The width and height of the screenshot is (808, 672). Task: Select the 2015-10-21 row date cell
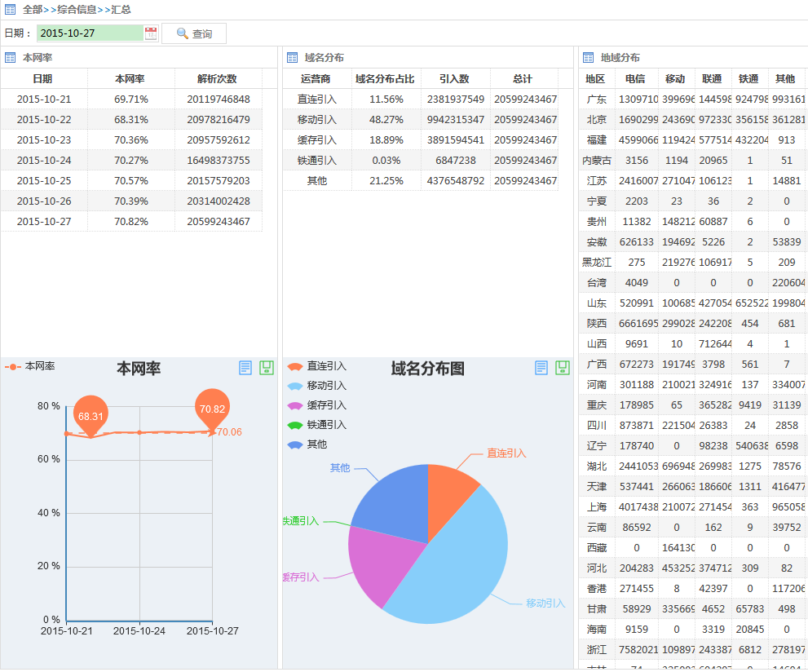(x=44, y=99)
